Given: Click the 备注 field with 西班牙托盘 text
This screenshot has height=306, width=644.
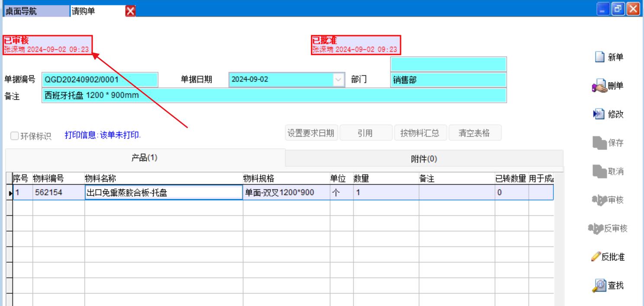Looking at the screenshot, I should click(274, 96).
